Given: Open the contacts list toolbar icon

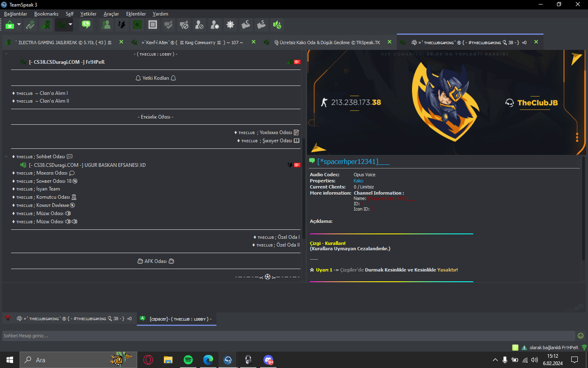Looking at the screenshot, I should tap(106, 25).
